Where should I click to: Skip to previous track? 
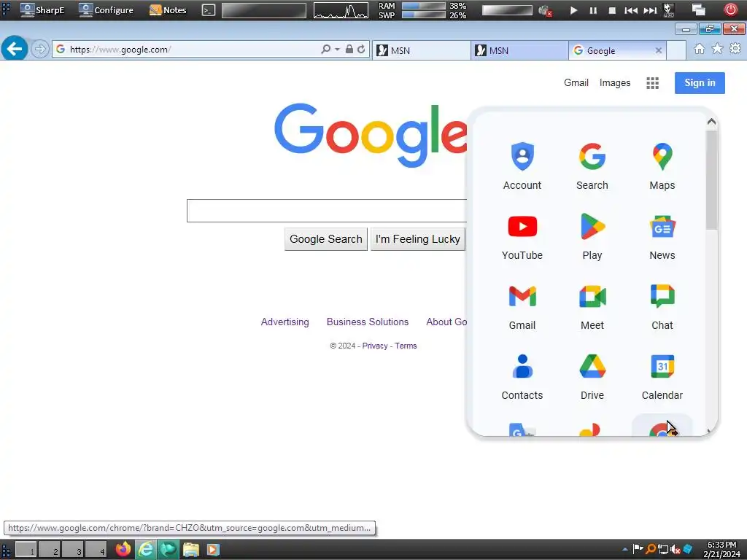click(631, 10)
